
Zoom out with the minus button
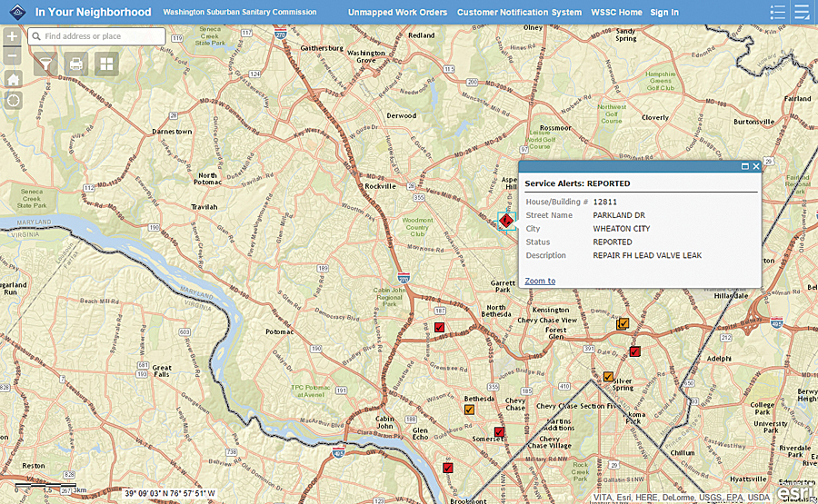coord(13,55)
